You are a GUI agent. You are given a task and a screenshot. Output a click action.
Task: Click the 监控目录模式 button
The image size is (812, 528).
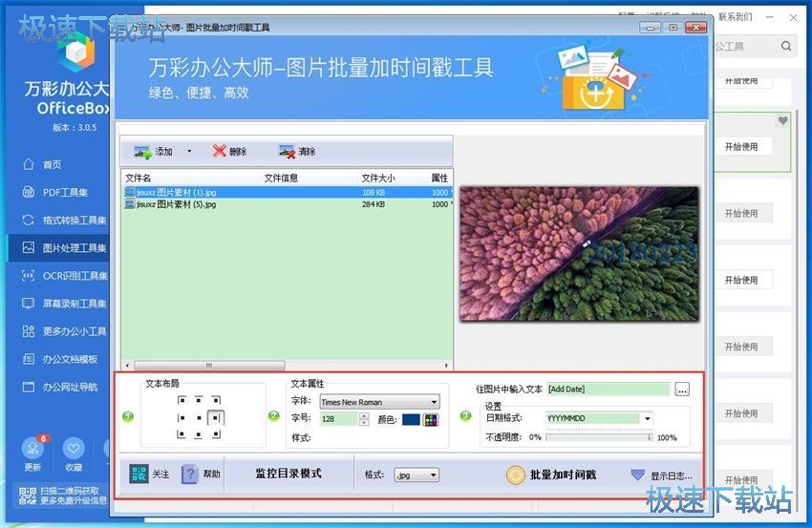tap(288, 474)
